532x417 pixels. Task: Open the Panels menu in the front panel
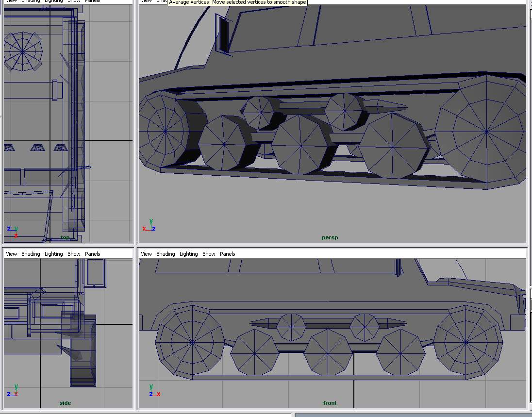(x=227, y=254)
